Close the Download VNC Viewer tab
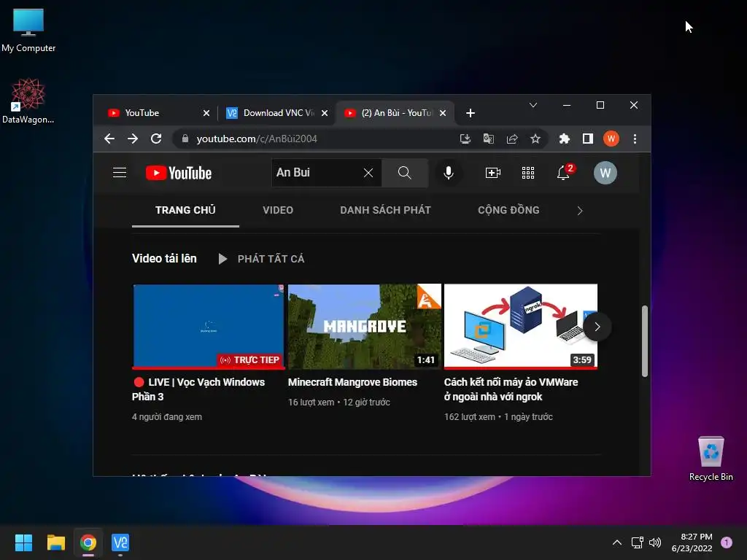Image resolution: width=747 pixels, height=560 pixels. (325, 113)
